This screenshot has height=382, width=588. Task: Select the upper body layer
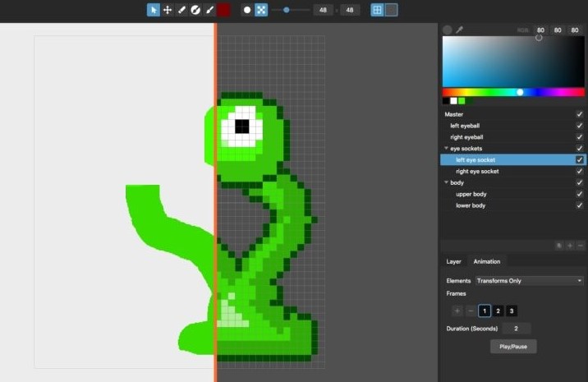(x=513, y=194)
